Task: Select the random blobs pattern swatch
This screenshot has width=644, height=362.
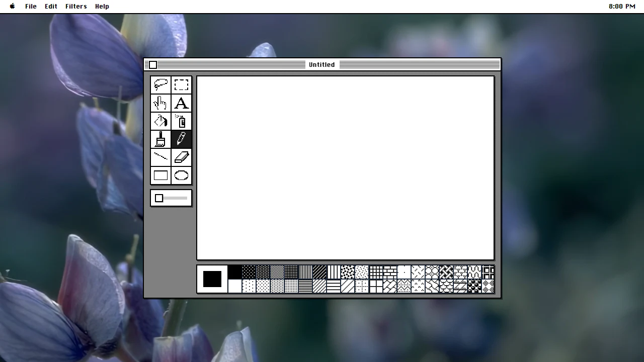Action: 348,272
